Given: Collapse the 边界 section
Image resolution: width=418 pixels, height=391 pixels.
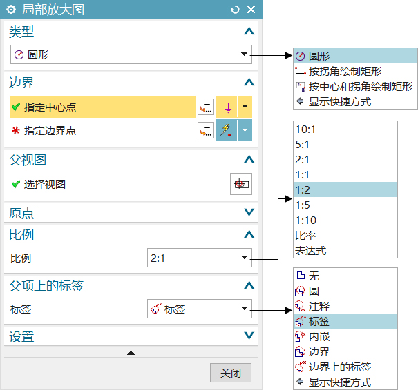Looking at the screenshot, I should [x=249, y=82].
